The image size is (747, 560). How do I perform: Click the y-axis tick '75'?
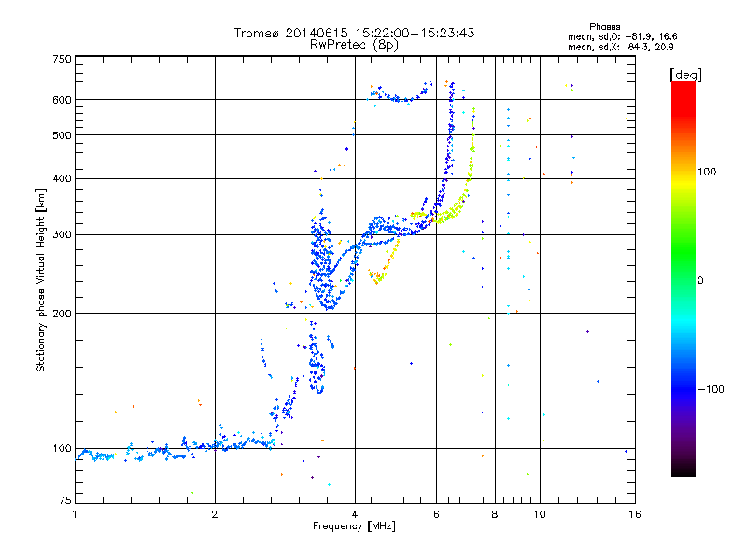pyautogui.click(x=65, y=500)
